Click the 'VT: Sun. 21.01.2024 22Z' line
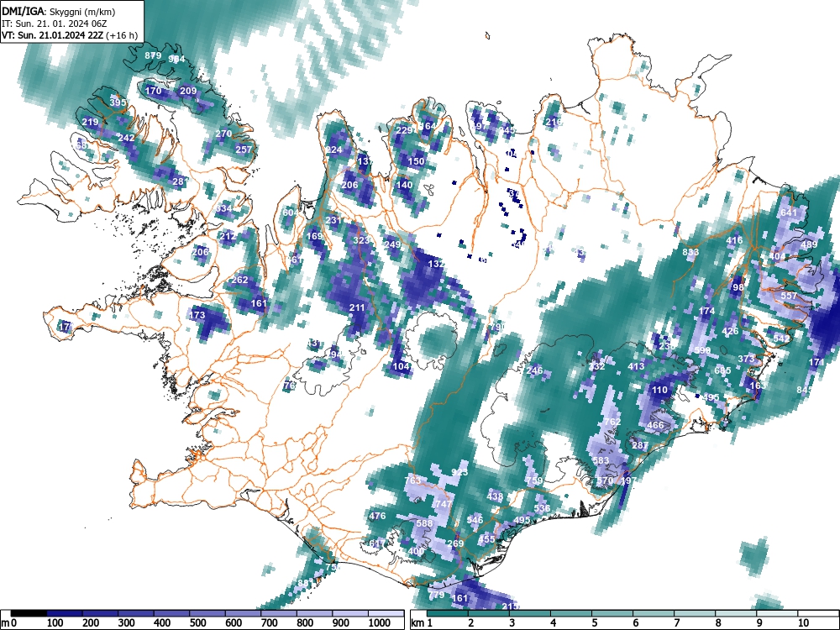The image size is (840, 630). pos(53,35)
